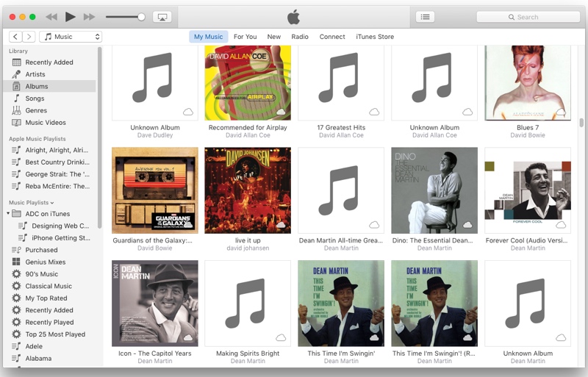This screenshot has height=377, width=588.
Task: Open Guardians of the Galaxy album cover
Action: coord(154,190)
